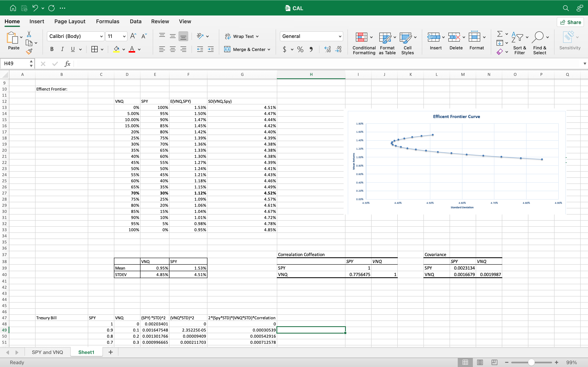The height and width of the screenshot is (367, 588).
Task: Open Conditional Formatting options
Action: pos(363,42)
